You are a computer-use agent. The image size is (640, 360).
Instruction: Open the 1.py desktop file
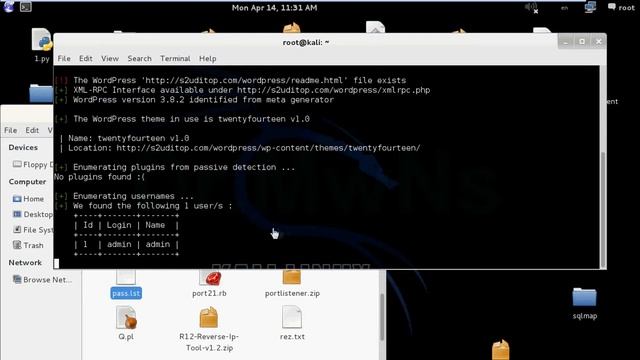[42, 45]
